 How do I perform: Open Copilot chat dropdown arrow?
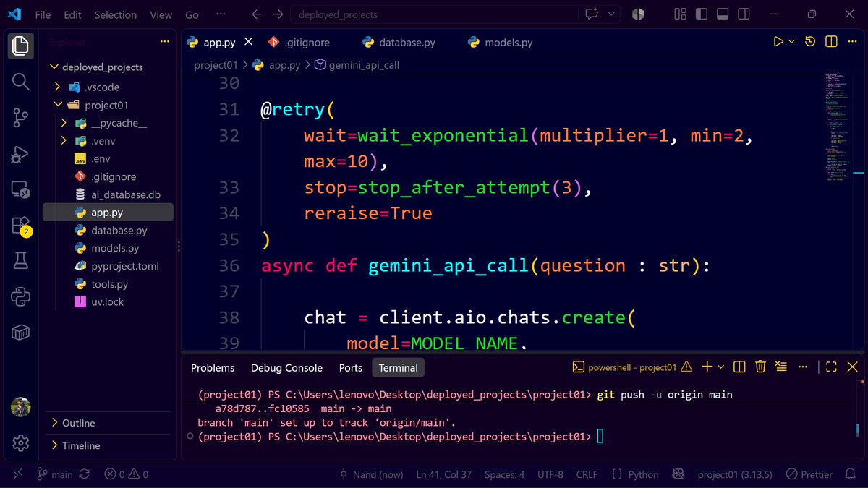click(x=612, y=14)
